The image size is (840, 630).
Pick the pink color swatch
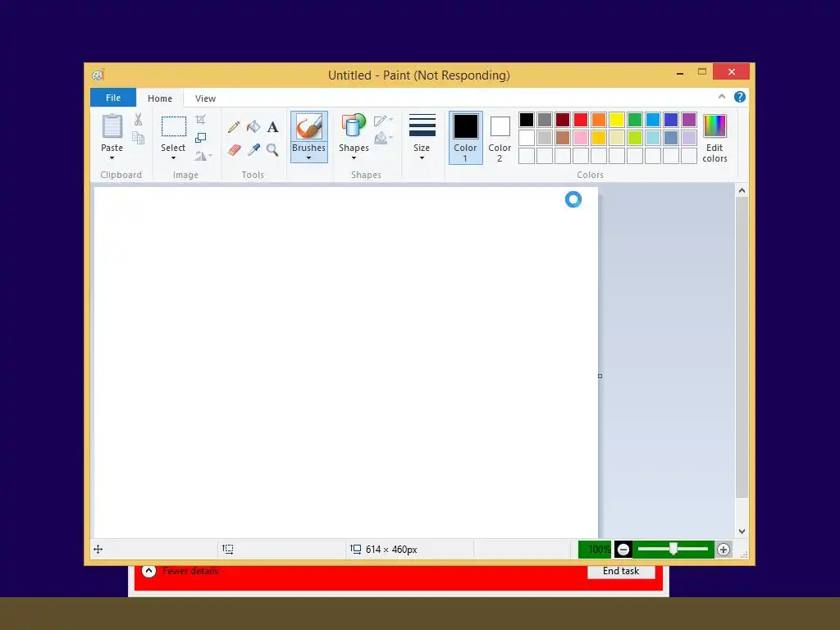tap(581, 138)
